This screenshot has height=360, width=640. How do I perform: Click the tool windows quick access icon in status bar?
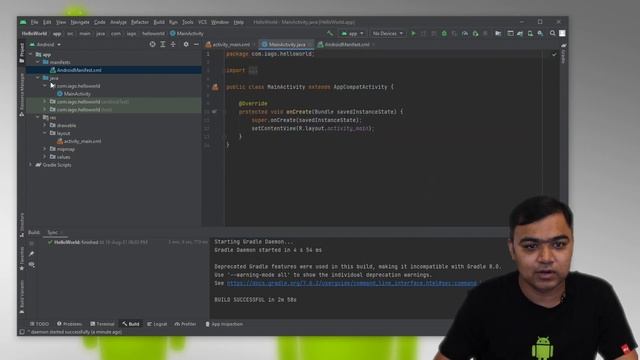(22, 332)
